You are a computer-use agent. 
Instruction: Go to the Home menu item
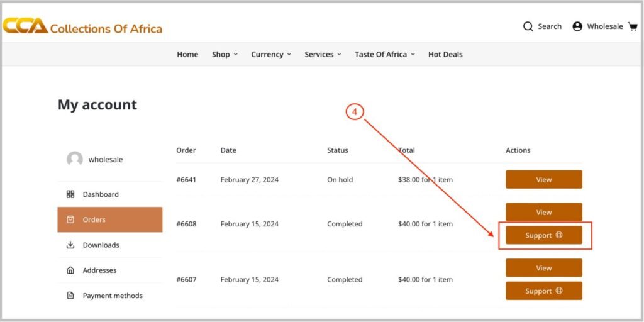tap(187, 54)
